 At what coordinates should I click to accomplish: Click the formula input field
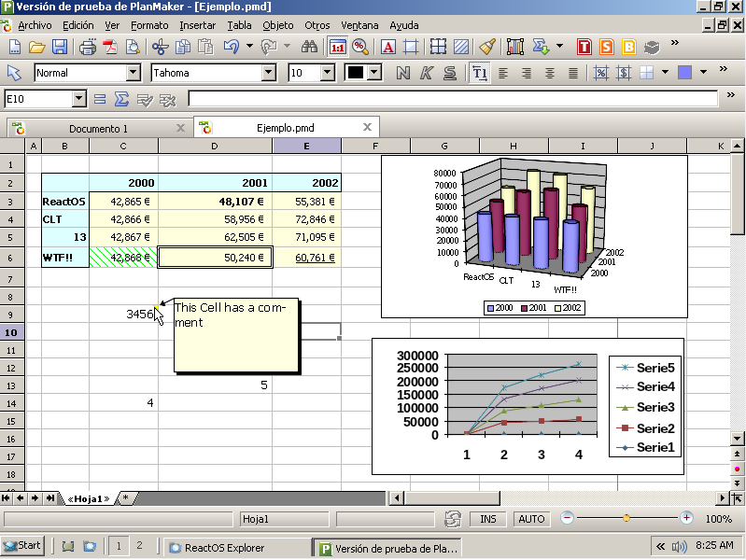(x=453, y=98)
